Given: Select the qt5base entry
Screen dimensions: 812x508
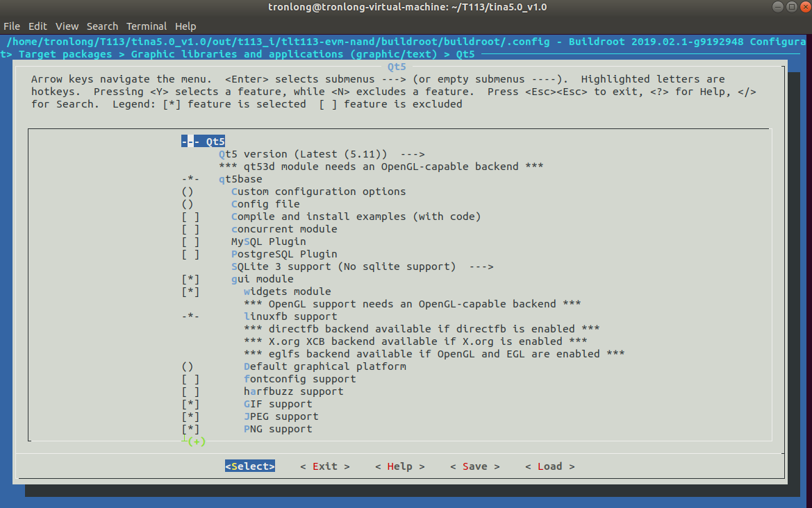Looking at the screenshot, I should (x=240, y=179).
